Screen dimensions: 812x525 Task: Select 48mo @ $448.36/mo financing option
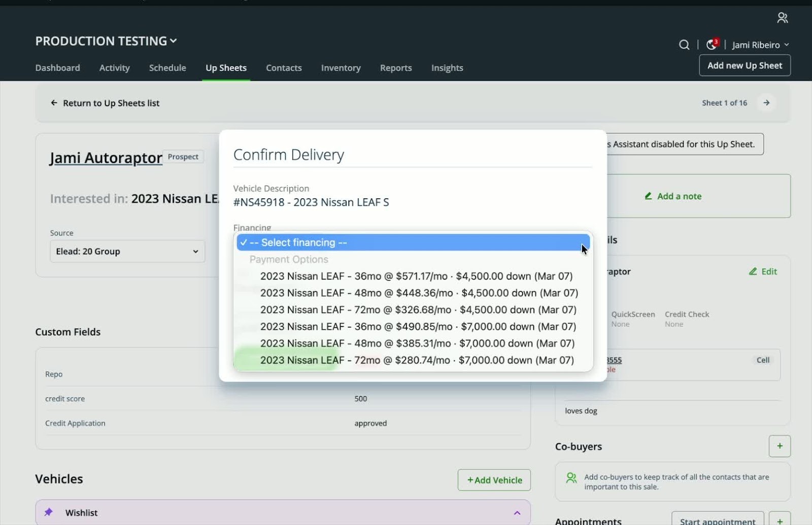[419, 293]
